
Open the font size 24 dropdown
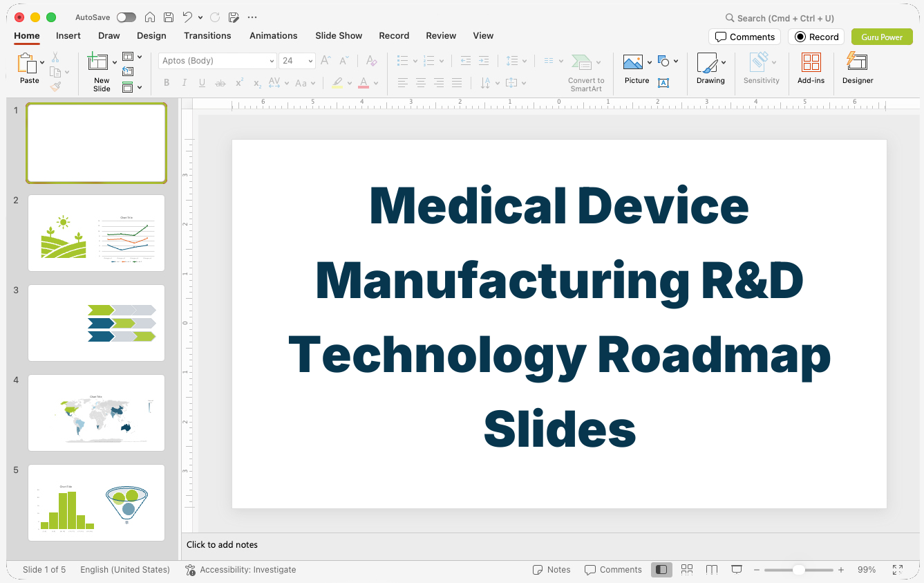point(310,61)
